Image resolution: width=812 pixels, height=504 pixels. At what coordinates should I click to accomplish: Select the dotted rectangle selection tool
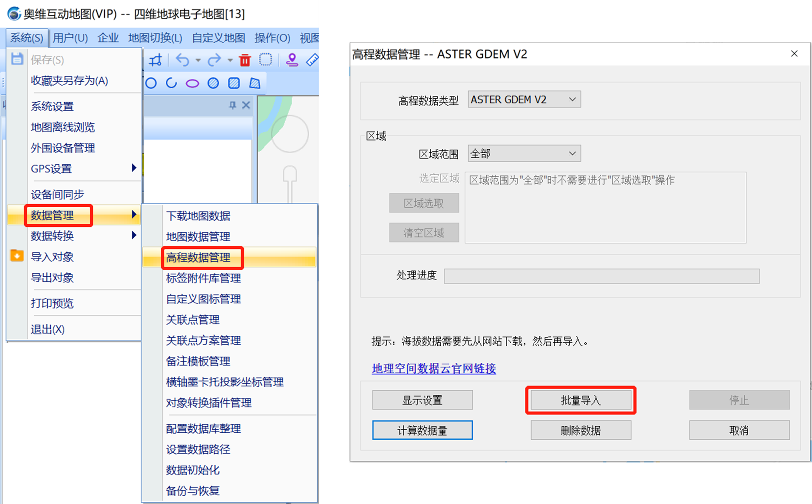[x=265, y=60]
